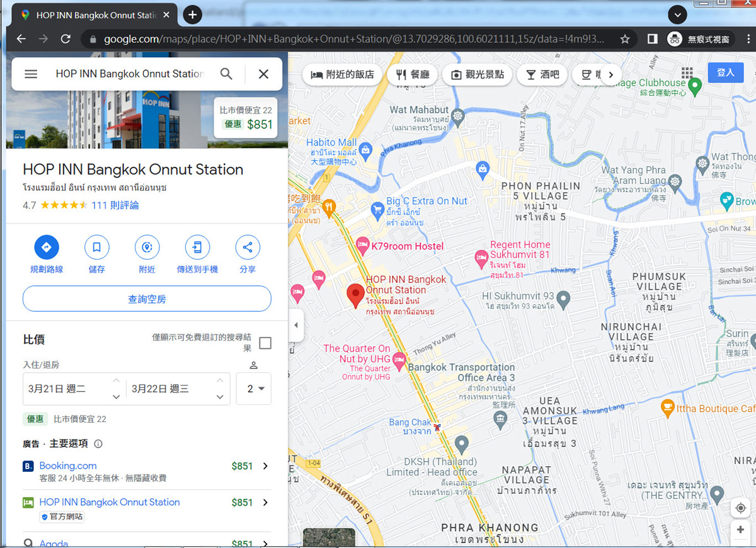This screenshot has width=756, height=548.
Task: Open the guest count dropdown
Action: pos(254,389)
